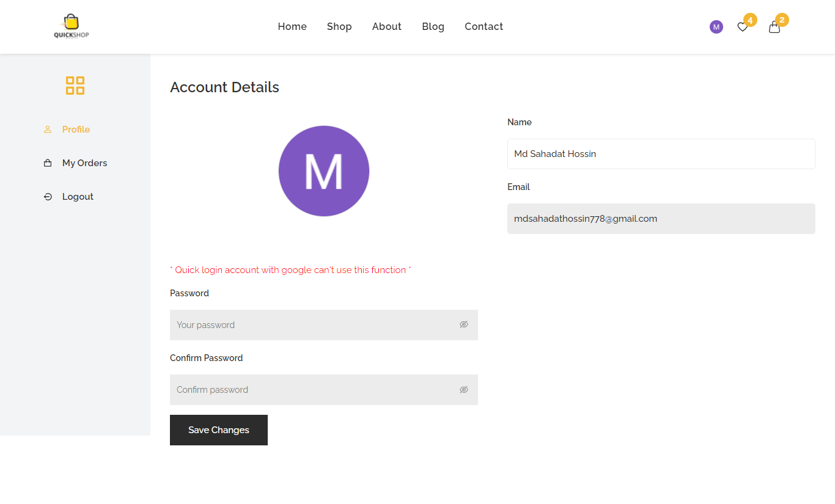Toggle Confirm Password visibility eye icon

coord(464,389)
